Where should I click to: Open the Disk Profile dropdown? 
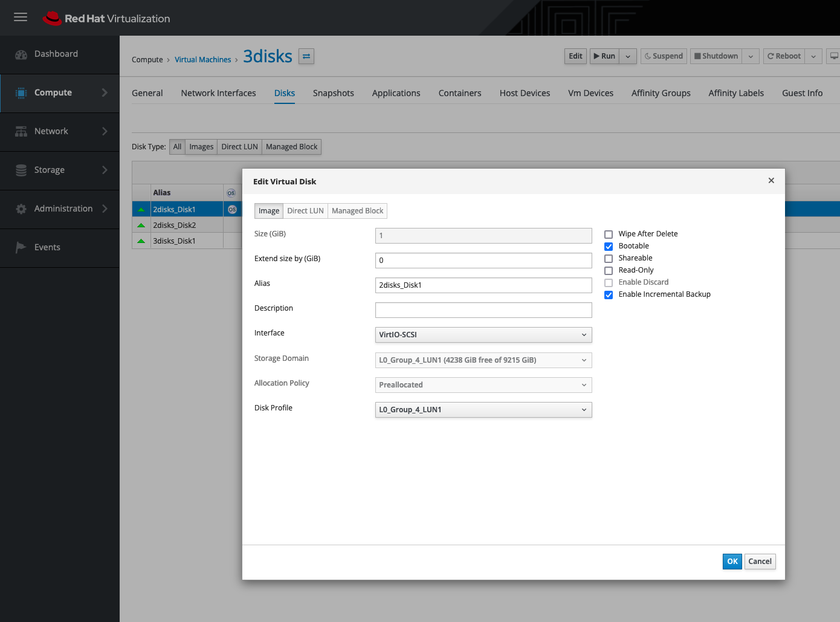click(483, 410)
